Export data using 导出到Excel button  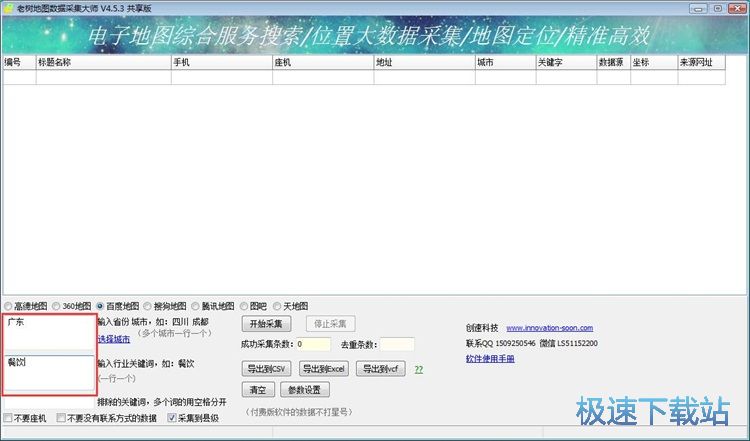(x=324, y=369)
